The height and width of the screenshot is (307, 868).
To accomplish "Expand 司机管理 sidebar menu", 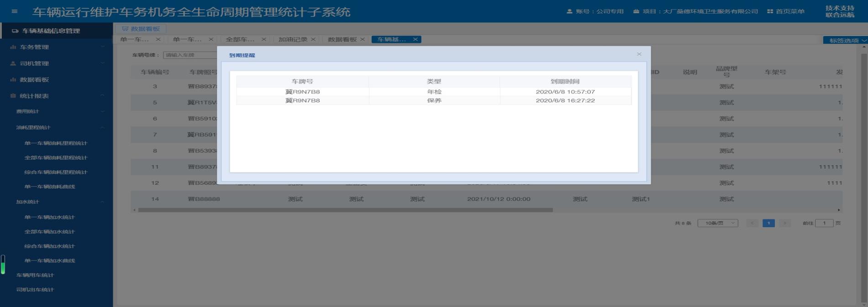I will coord(57,63).
